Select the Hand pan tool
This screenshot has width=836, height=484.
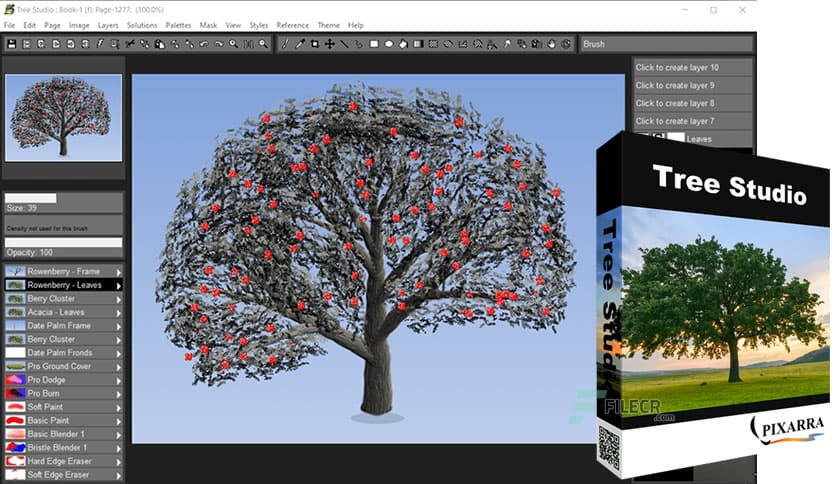pos(551,44)
